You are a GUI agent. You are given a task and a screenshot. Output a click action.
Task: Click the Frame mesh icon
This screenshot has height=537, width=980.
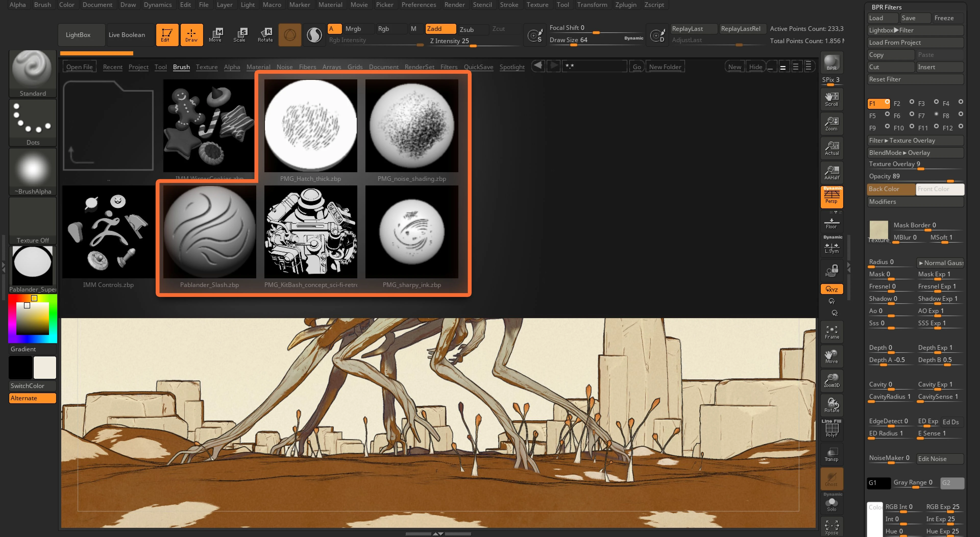[832, 332]
